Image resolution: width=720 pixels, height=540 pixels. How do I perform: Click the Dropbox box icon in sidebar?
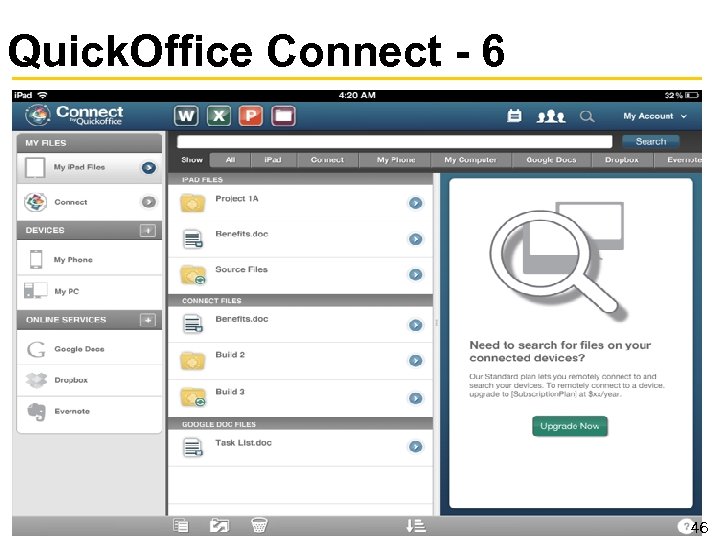(x=36, y=380)
